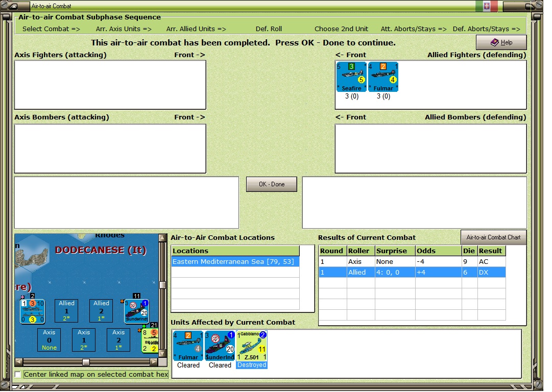Click the DODECANESE (It) map label
This screenshot has height=392, width=552.
(101, 250)
